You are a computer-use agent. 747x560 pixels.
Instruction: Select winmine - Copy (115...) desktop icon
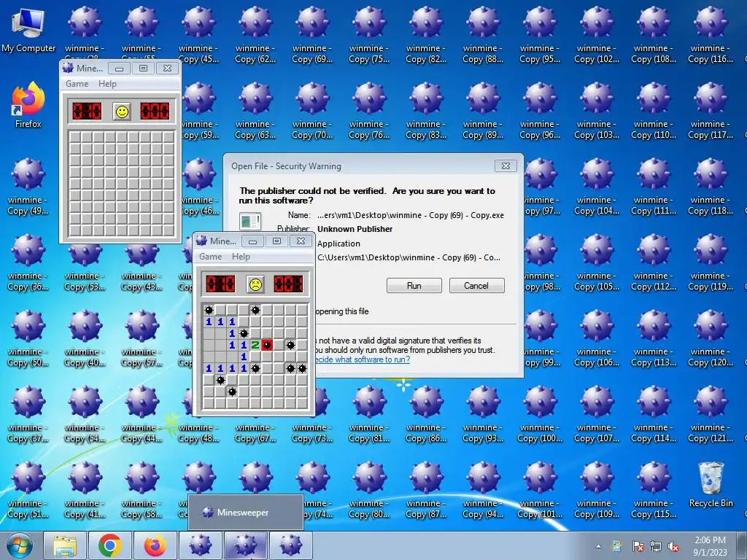point(654,491)
